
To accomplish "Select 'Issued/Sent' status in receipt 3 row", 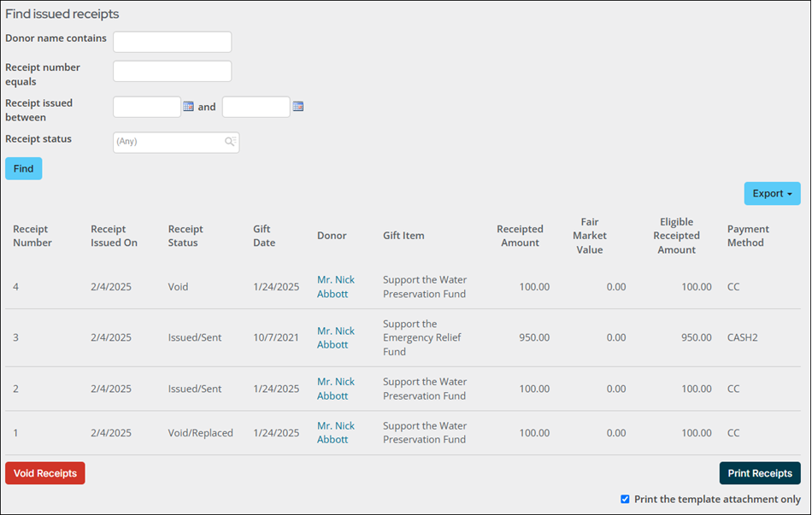I will 195,337.
